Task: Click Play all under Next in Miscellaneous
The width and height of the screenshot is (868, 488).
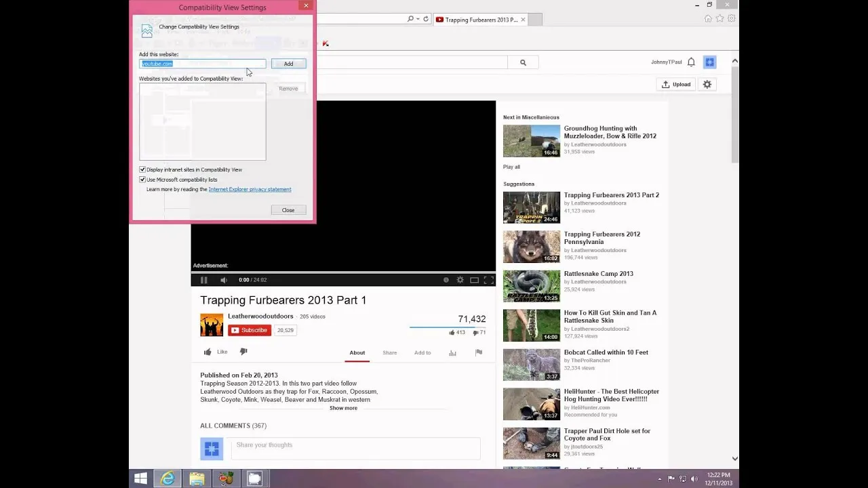Action: pos(512,167)
